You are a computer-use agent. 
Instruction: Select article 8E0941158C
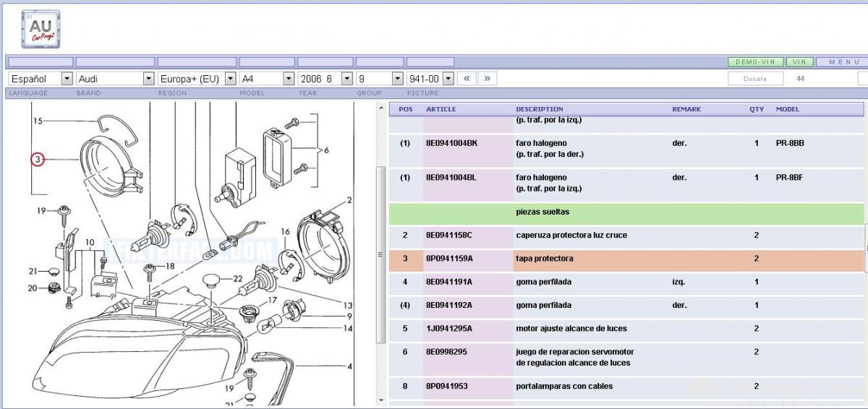click(x=449, y=236)
